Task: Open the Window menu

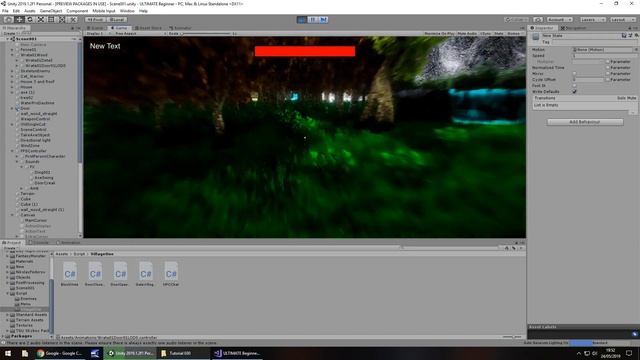Action: pos(127,11)
